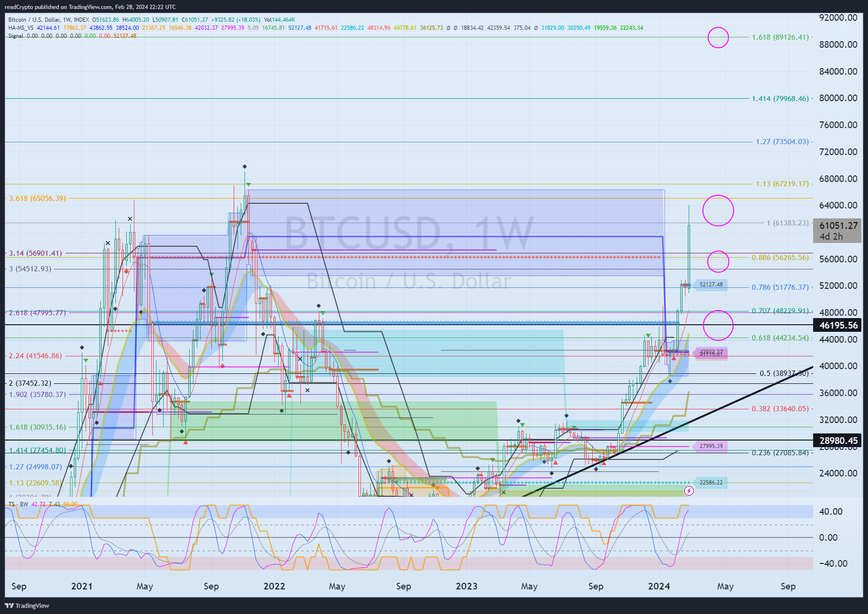Click the 1.618 (89126.41) Fibonacci label

click(780, 37)
